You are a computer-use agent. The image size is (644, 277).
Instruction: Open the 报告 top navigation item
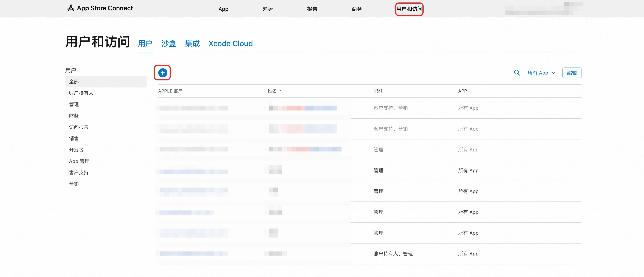312,9
